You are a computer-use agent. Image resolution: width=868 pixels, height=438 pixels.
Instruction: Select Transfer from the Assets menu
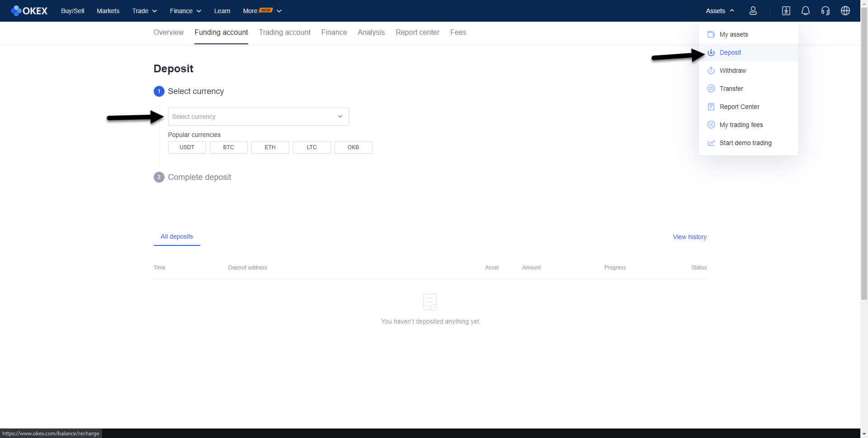pyautogui.click(x=749, y=89)
